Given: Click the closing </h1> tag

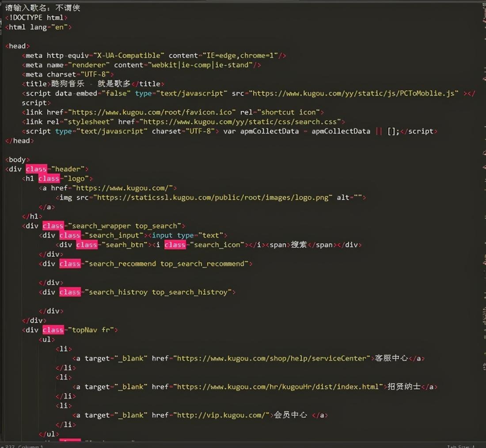Looking at the screenshot, I should pos(32,216).
